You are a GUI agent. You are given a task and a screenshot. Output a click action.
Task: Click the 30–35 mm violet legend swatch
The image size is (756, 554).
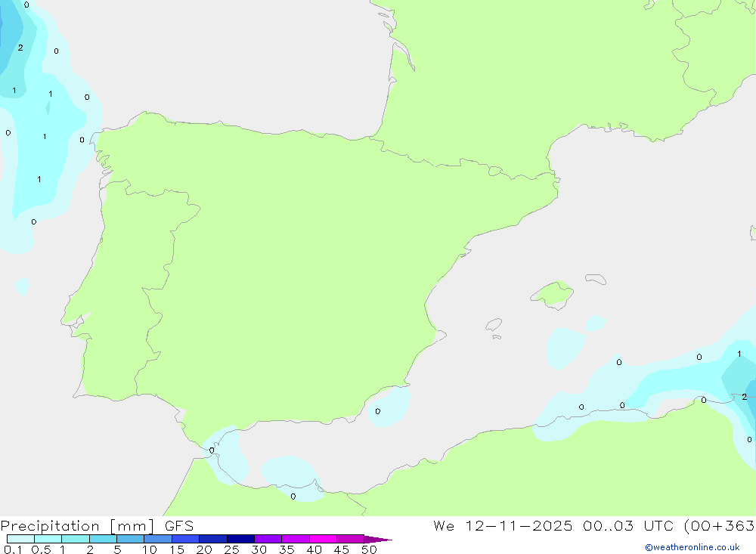click(x=268, y=539)
